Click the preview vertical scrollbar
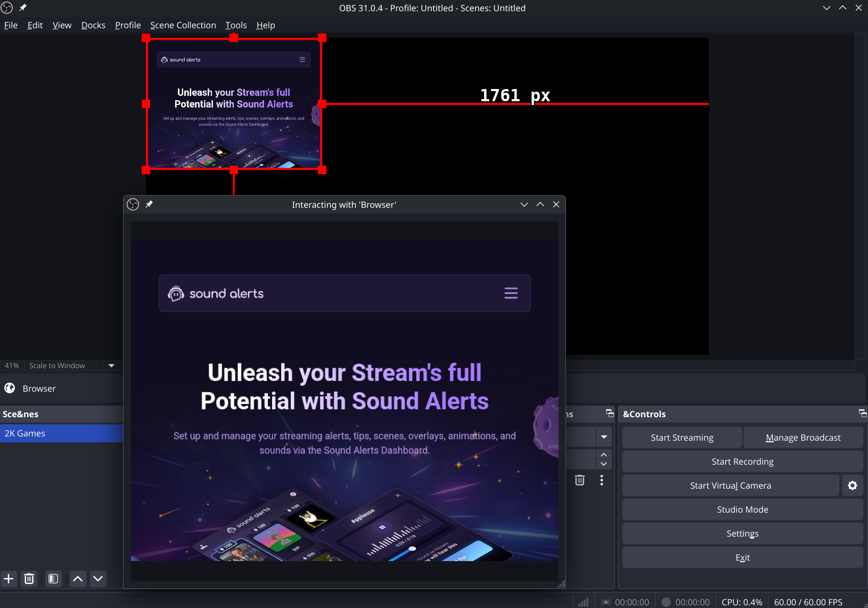This screenshot has height=608, width=868. pyautogui.click(x=861, y=196)
